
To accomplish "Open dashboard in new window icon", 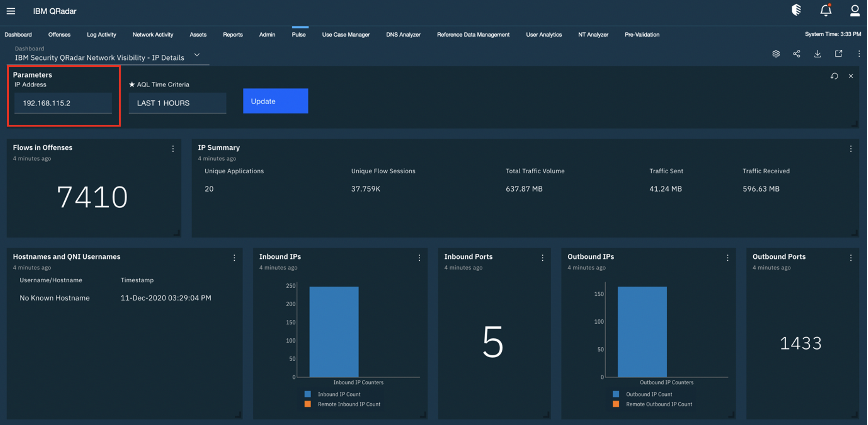I will [838, 54].
